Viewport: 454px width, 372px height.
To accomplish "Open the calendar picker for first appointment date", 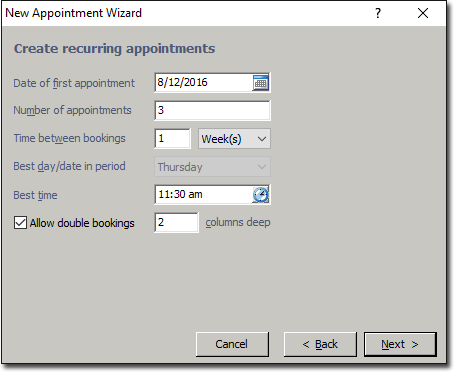I will click(x=260, y=83).
